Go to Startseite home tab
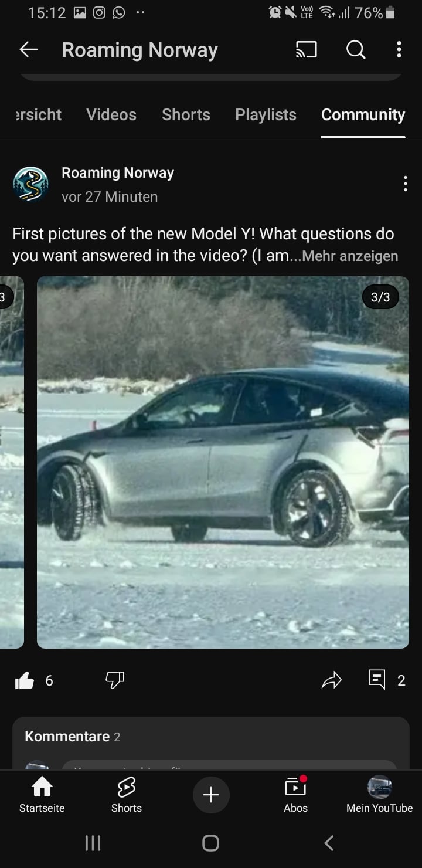Image resolution: width=422 pixels, height=868 pixels. tap(42, 795)
